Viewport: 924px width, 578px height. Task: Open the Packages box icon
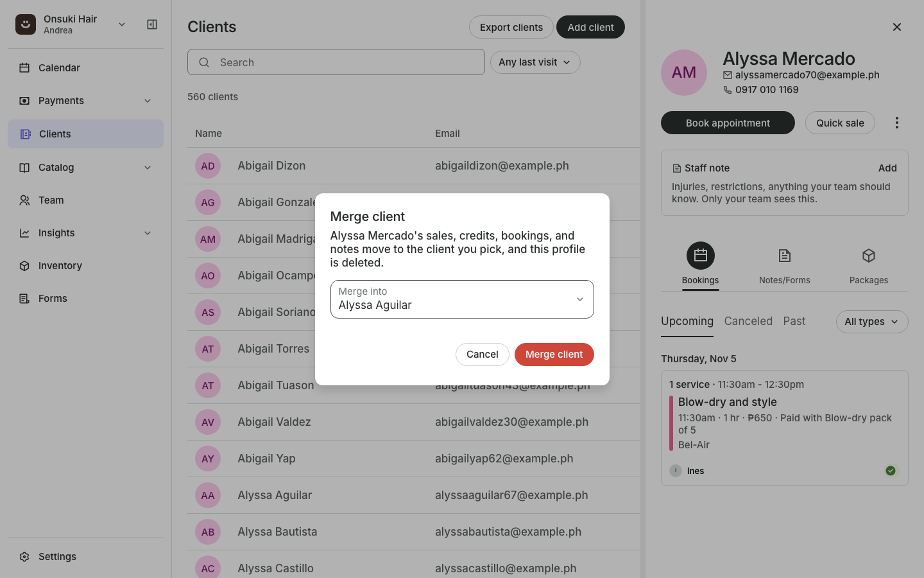click(x=869, y=256)
